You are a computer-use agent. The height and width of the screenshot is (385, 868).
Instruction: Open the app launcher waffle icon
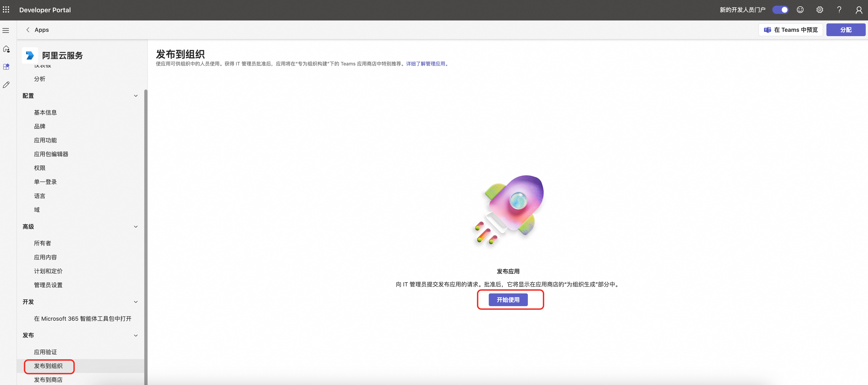click(6, 10)
